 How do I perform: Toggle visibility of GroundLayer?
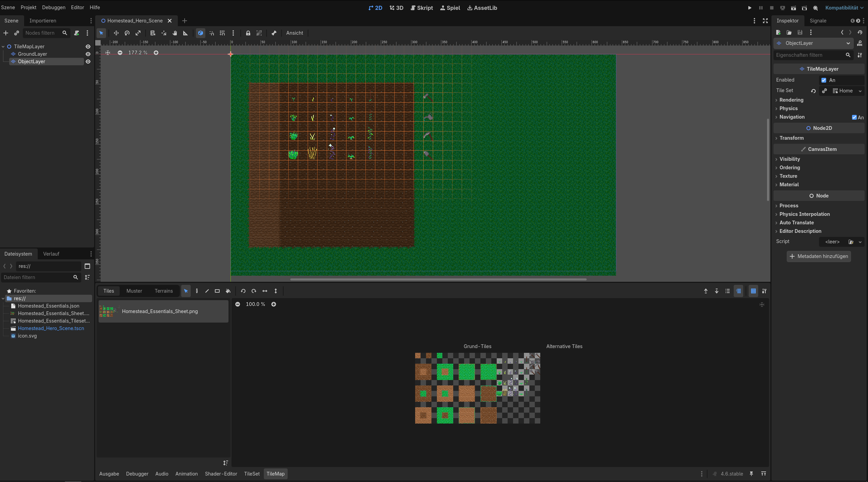coord(88,54)
